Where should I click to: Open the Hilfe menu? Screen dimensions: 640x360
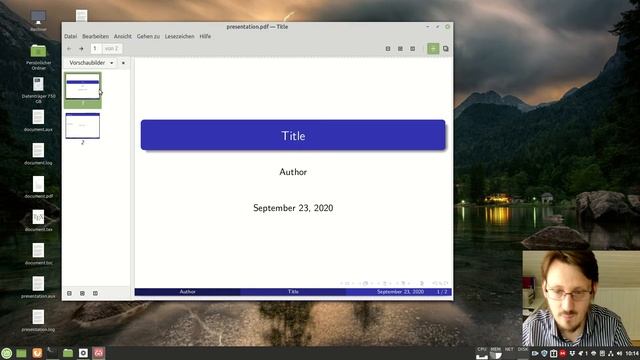pyautogui.click(x=205, y=36)
